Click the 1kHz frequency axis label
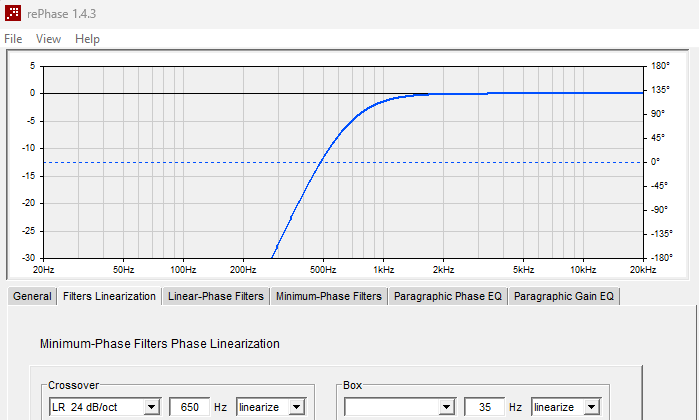Screen dimensions: 699x420 pyautogui.click(x=383, y=270)
